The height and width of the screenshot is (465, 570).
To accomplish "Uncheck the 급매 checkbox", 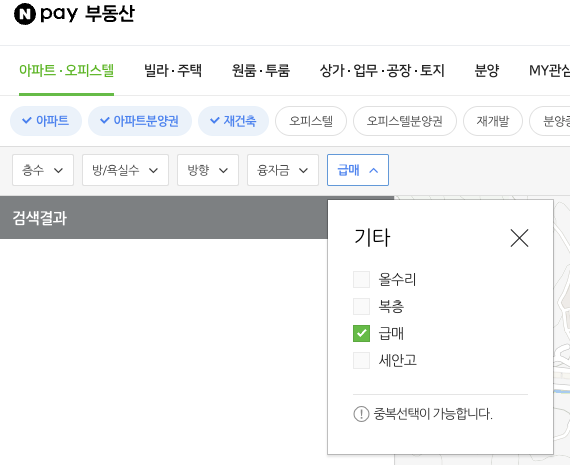I will pos(361,333).
